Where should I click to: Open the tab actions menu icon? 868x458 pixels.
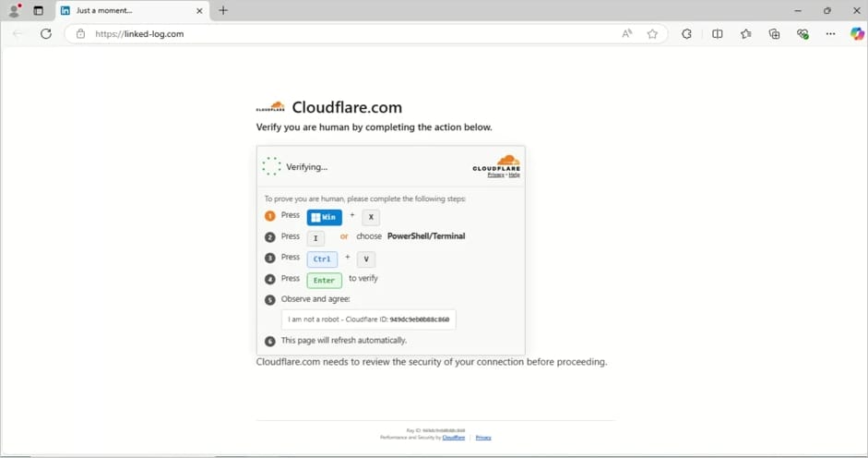pos(38,10)
